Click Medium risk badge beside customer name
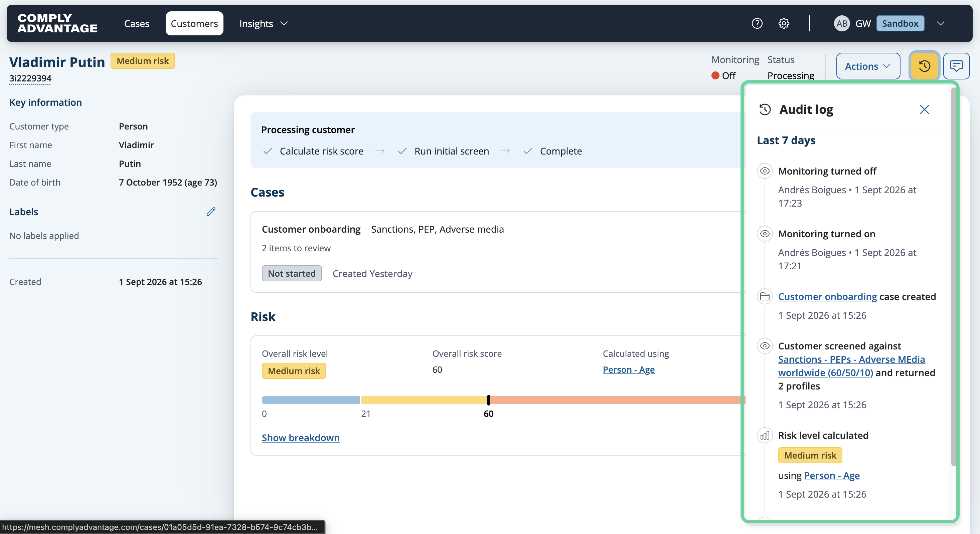This screenshot has height=534, width=980. click(143, 61)
